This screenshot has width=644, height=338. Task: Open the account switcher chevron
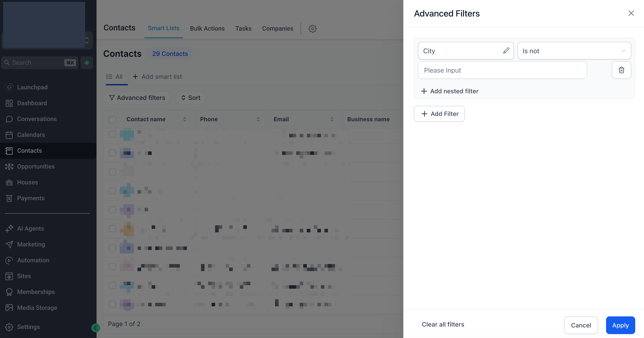(87, 40)
